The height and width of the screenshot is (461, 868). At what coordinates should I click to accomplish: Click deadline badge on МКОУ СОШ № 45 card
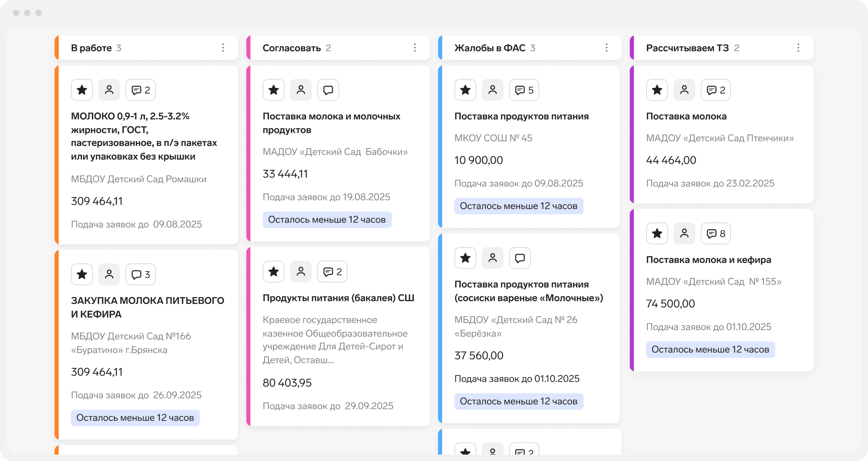(x=518, y=206)
